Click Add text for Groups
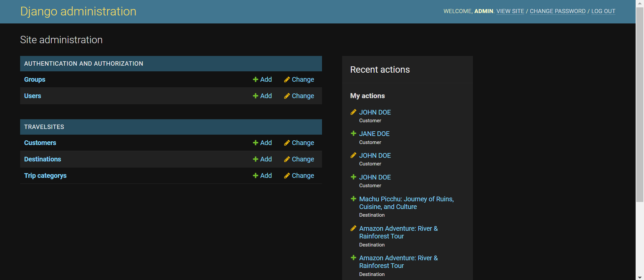 tap(266, 79)
